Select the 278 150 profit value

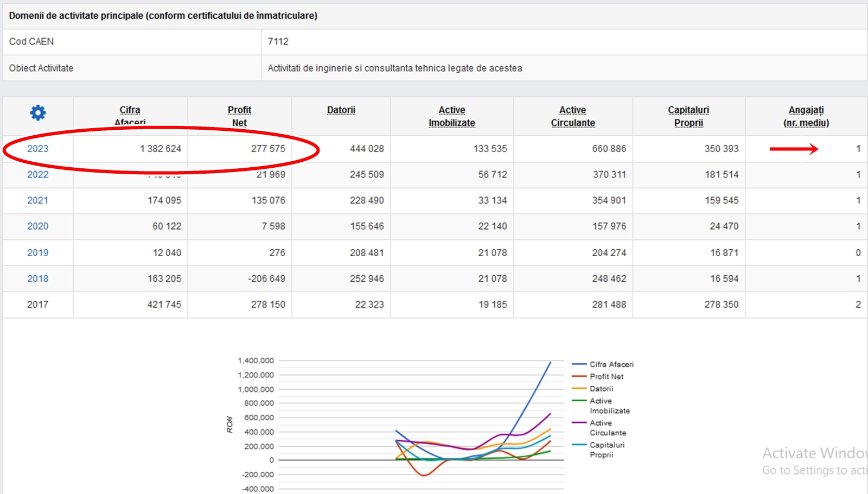268,305
